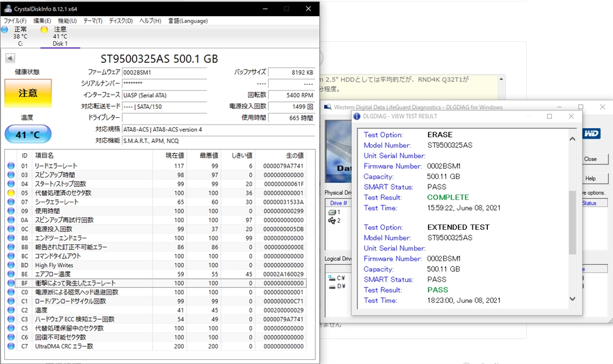Viewport: 613px width, 364px height.
Task: Select logical drive C:¥ icon in DLGDIAG
Action: tap(332, 278)
